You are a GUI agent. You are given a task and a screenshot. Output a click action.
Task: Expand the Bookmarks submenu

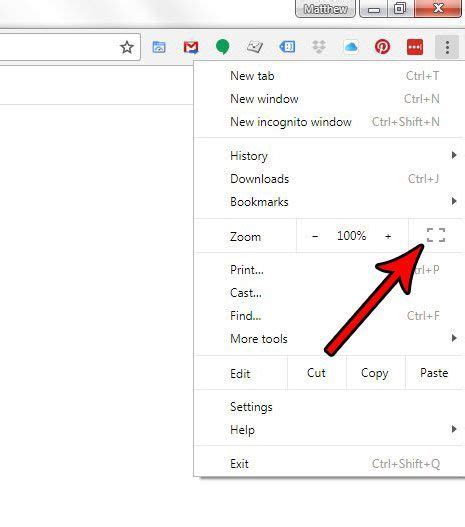tap(329, 202)
